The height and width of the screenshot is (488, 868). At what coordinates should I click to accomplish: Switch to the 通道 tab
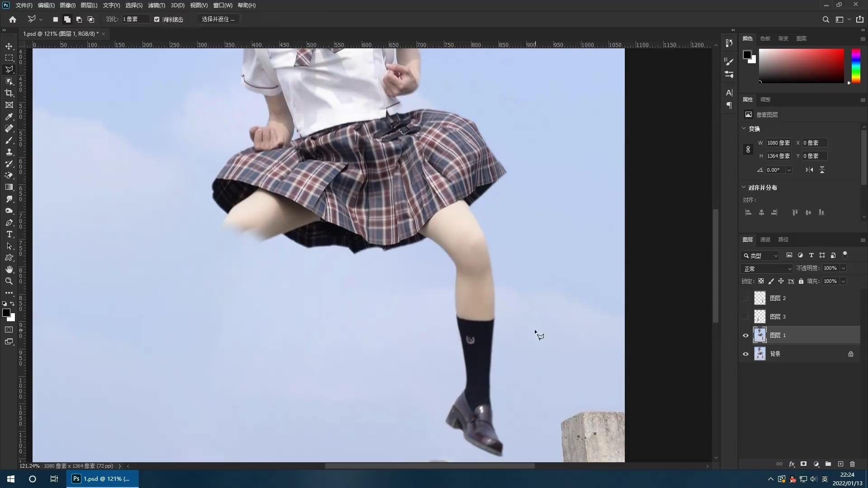(x=765, y=239)
